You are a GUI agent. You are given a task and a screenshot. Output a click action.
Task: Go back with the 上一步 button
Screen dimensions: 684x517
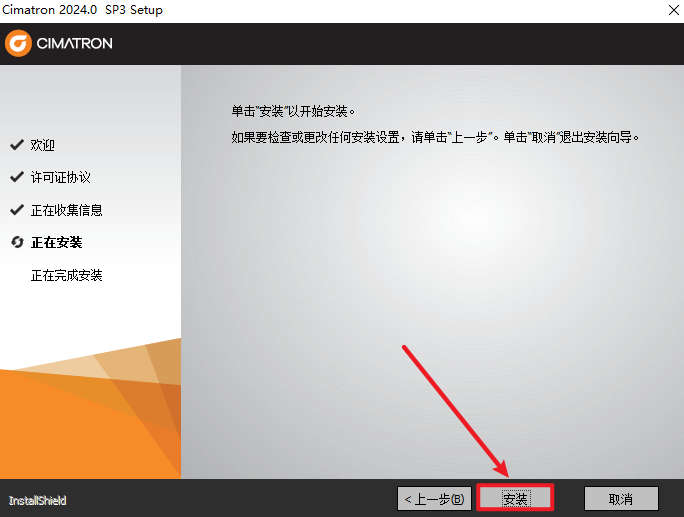(434, 498)
